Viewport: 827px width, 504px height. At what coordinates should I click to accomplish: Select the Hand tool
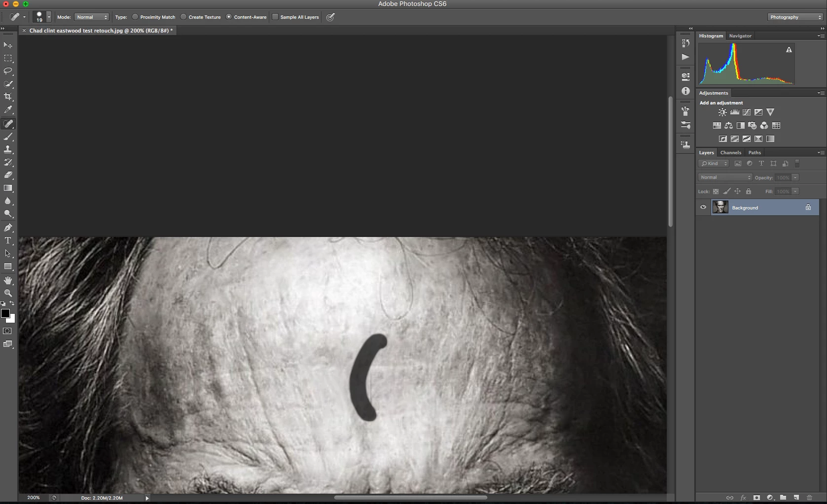click(x=8, y=280)
